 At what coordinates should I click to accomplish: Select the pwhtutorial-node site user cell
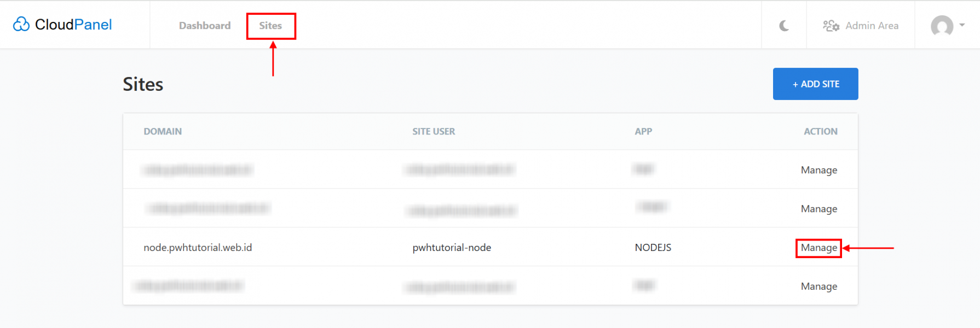tap(452, 248)
